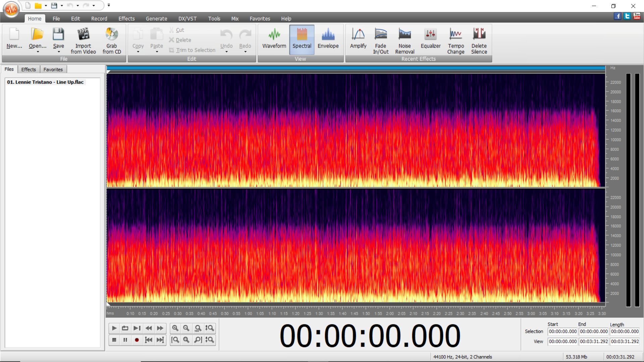Expand the Redo dropdown arrow in ribbon
Image resolution: width=644 pixels, height=362 pixels.
[245, 52]
